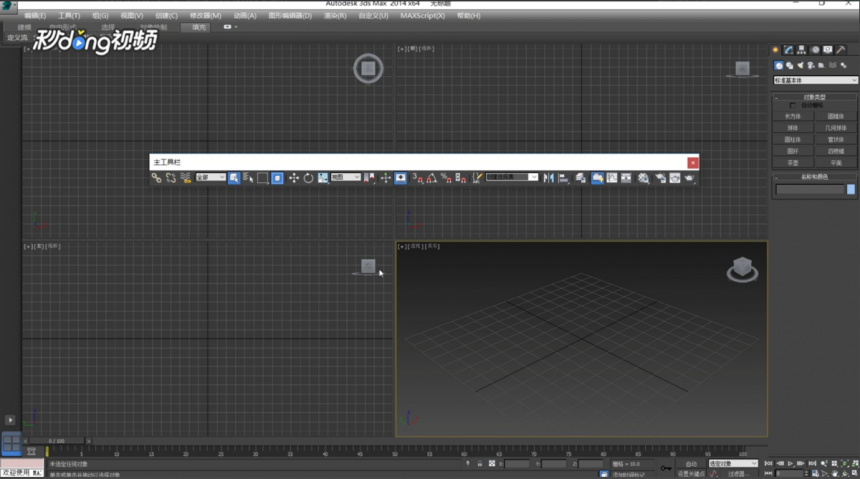Enable the 自动栅格 checkbox

tap(793, 105)
